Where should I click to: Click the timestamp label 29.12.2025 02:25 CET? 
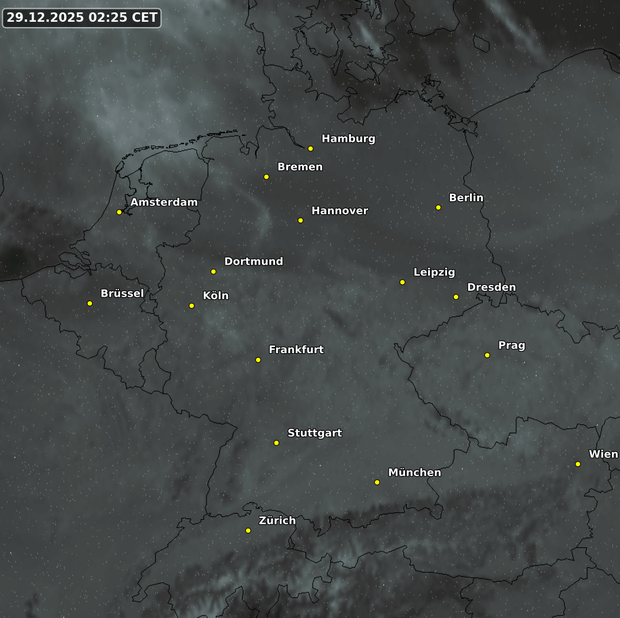coord(82,17)
